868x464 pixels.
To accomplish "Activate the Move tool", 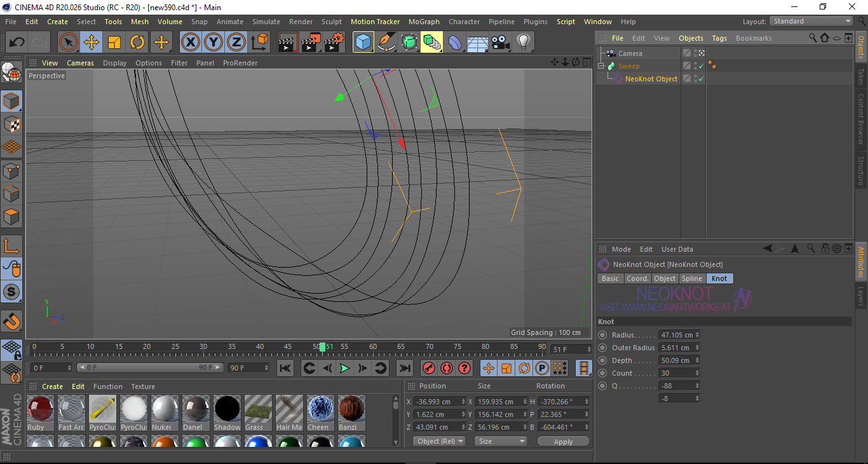I will (92, 43).
